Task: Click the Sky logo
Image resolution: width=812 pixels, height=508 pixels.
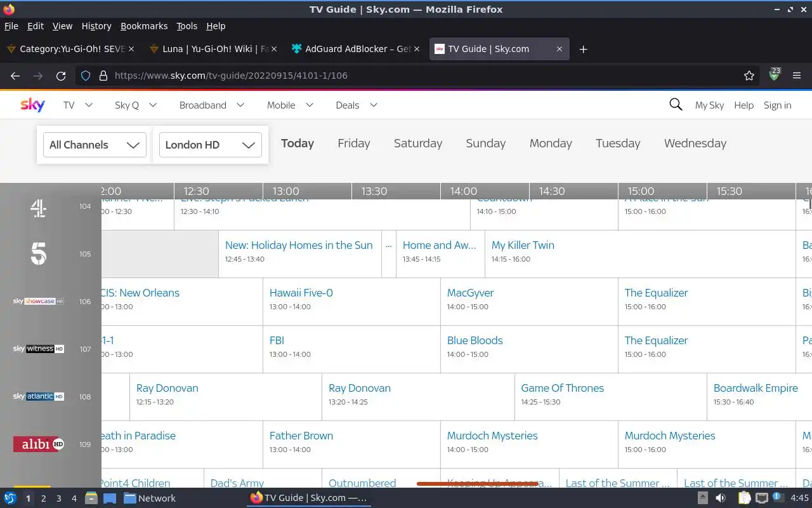Action: [32, 105]
